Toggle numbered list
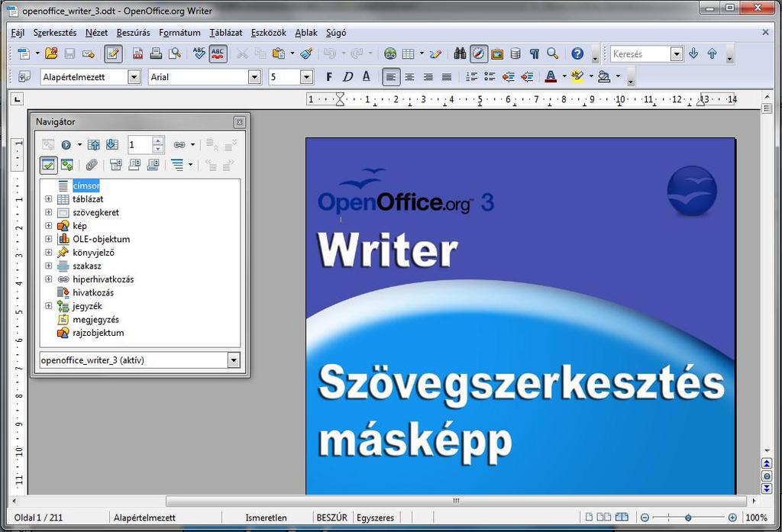The height and width of the screenshot is (532, 782). [471, 77]
